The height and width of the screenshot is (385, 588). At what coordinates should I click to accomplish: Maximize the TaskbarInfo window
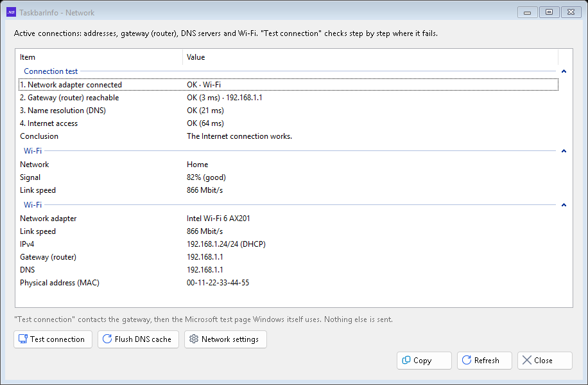549,12
